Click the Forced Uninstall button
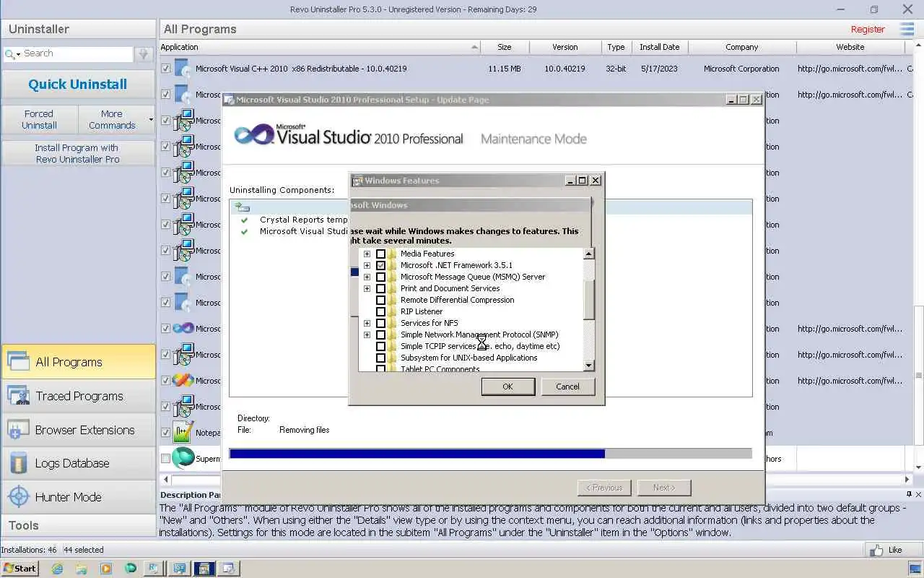The image size is (924, 578). pyautogui.click(x=39, y=119)
